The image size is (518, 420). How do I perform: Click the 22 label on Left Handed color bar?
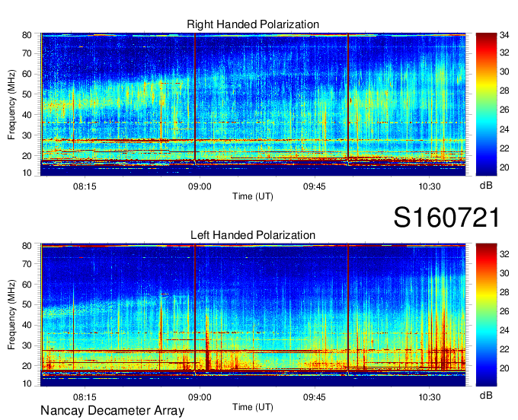pos(504,349)
